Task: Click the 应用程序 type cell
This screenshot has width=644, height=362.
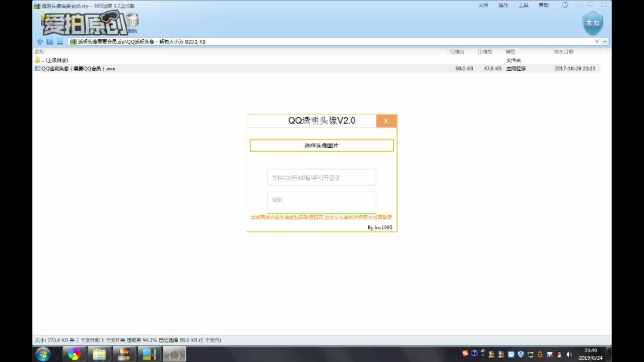Action: [x=516, y=69]
